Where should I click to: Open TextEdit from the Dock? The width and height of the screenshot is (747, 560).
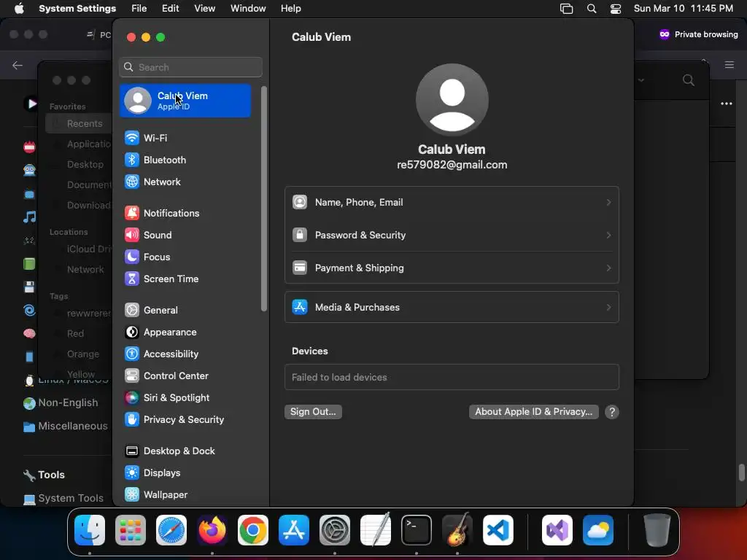(x=376, y=530)
